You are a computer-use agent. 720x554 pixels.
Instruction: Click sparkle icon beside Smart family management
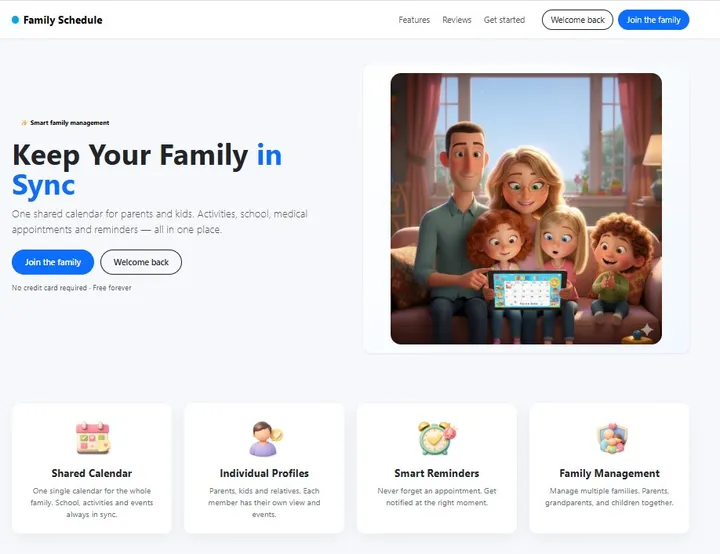23,123
